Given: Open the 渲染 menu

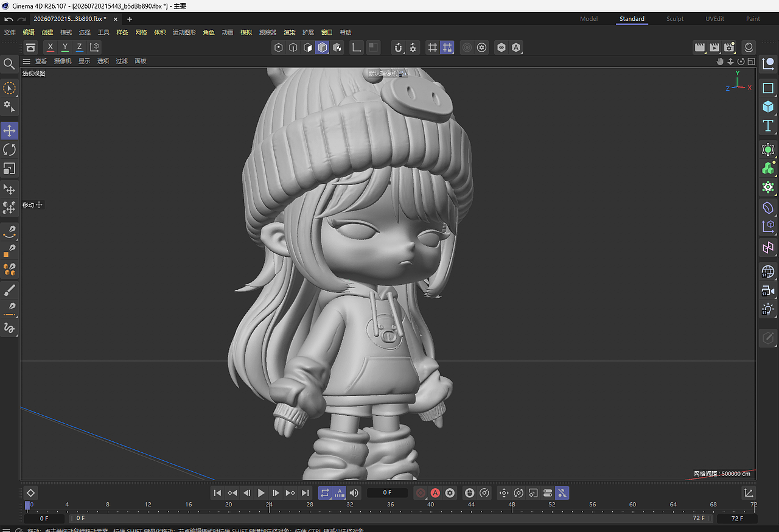Looking at the screenshot, I should coord(290,32).
